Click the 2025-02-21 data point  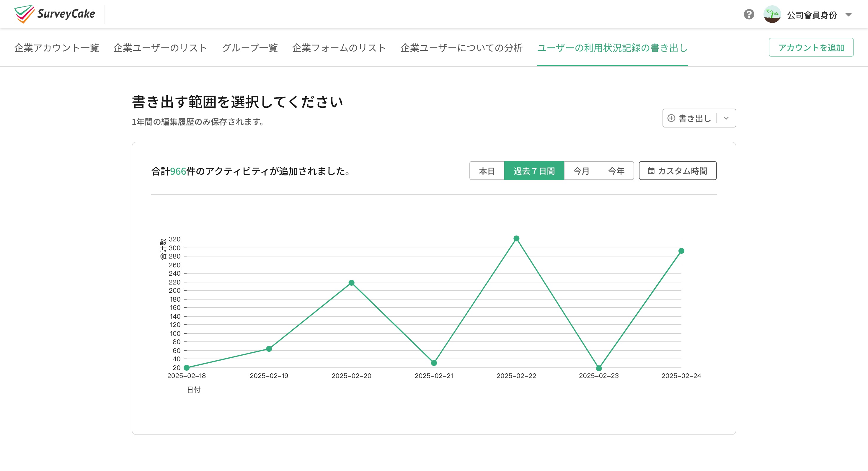tap(434, 363)
